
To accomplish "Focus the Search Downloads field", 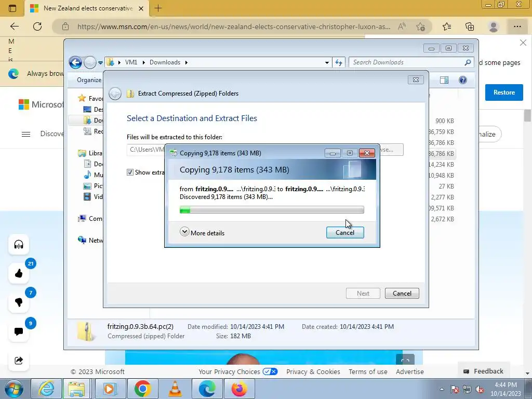I will (x=407, y=62).
